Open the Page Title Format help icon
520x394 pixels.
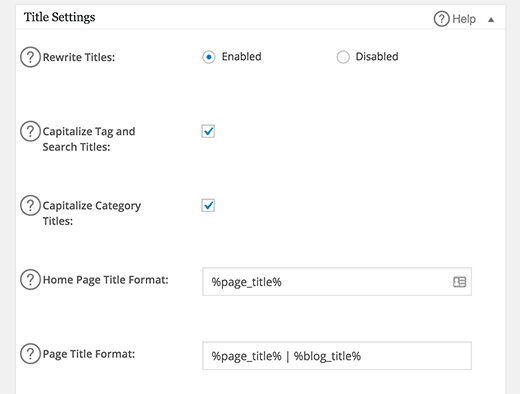pyautogui.click(x=30, y=354)
